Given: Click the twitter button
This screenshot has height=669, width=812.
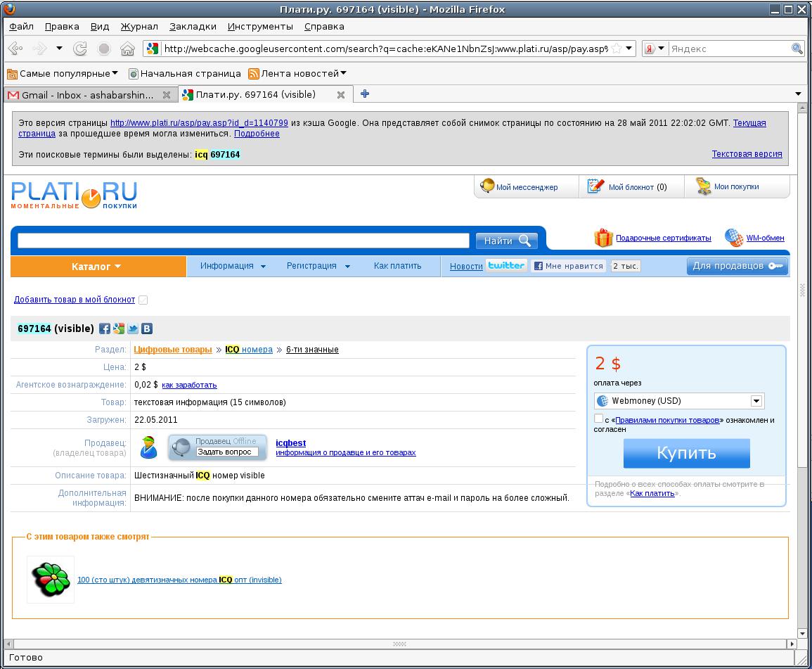Looking at the screenshot, I should [x=506, y=265].
